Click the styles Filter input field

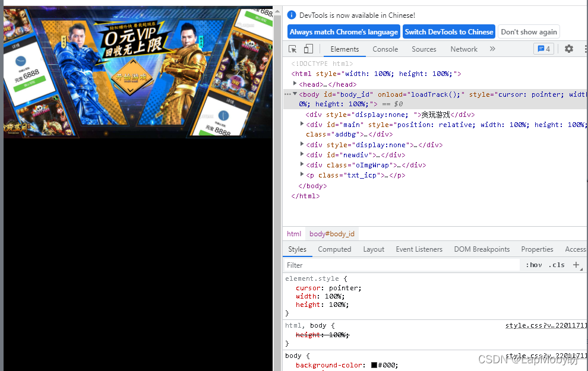[x=402, y=265]
